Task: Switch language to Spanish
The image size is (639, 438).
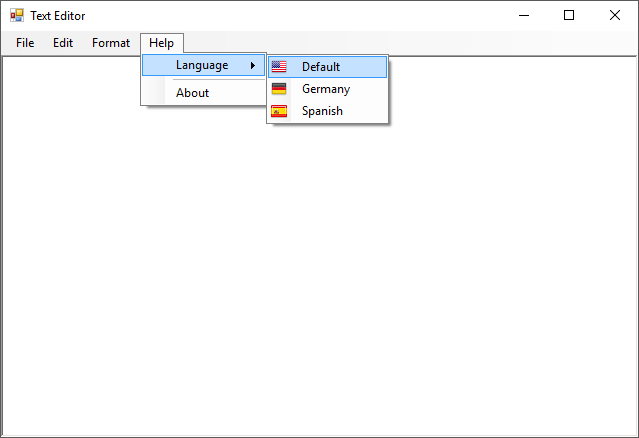Action: click(x=327, y=111)
